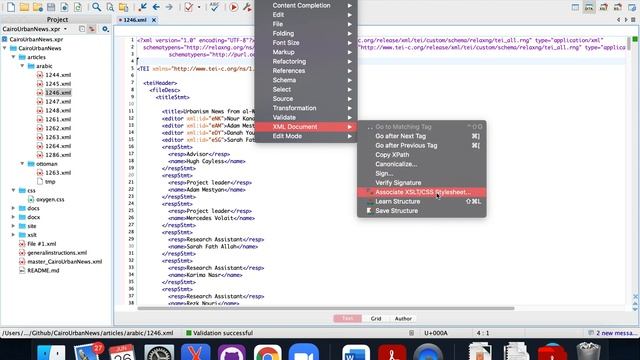This screenshot has height=360, width=640.
Task: Expand the docx folder
Action: point(13,217)
